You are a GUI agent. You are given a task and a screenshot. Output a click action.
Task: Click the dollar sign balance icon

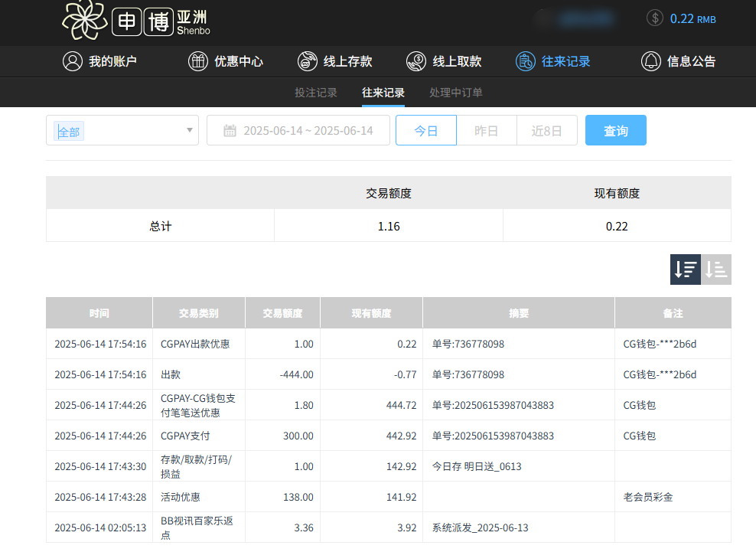[x=654, y=17]
